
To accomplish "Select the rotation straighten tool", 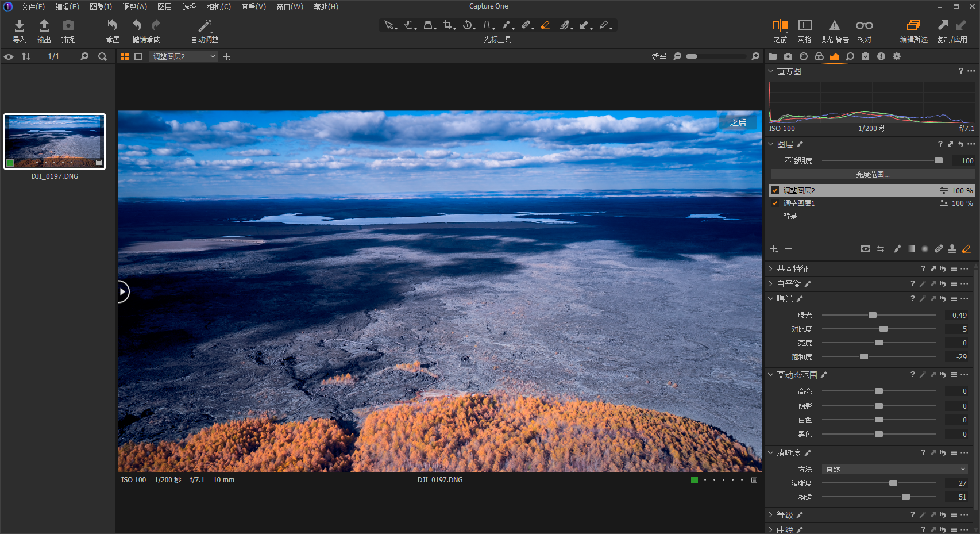I will [468, 25].
